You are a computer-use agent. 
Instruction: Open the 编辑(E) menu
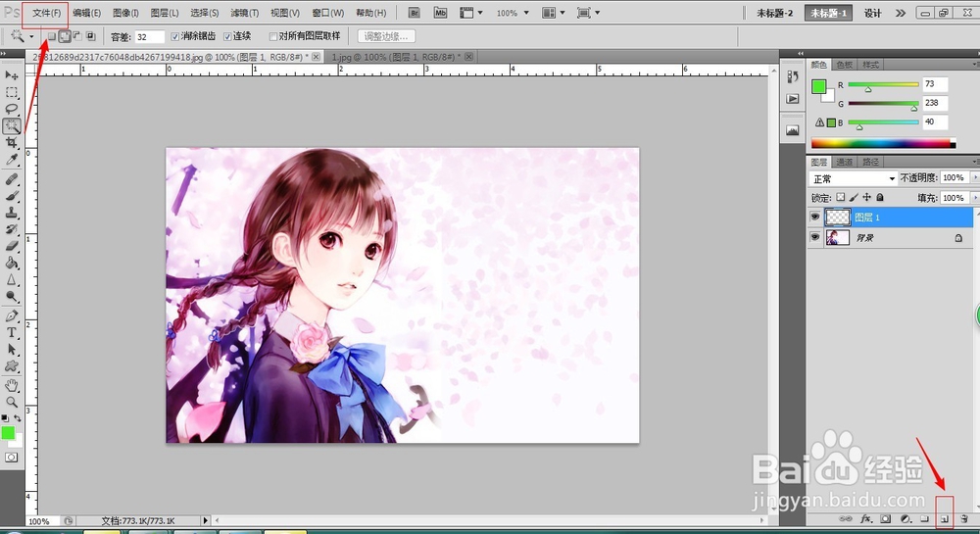pos(86,13)
